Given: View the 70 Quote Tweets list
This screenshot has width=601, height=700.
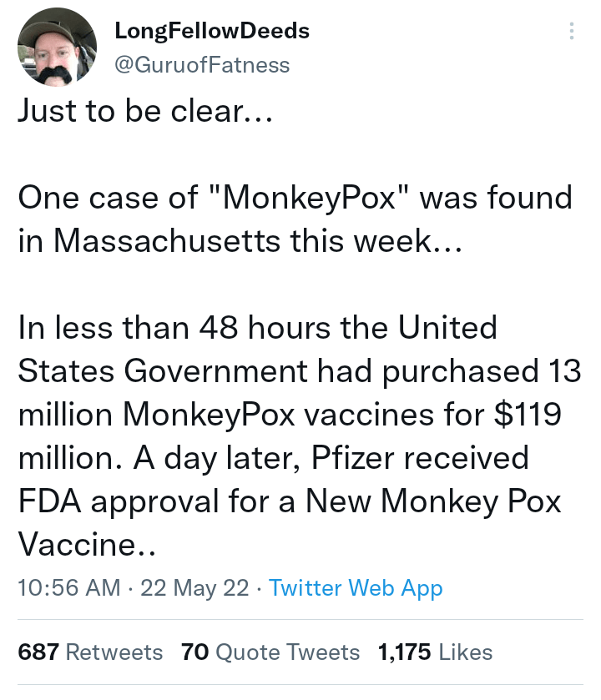Looking at the screenshot, I should pos(270,652).
